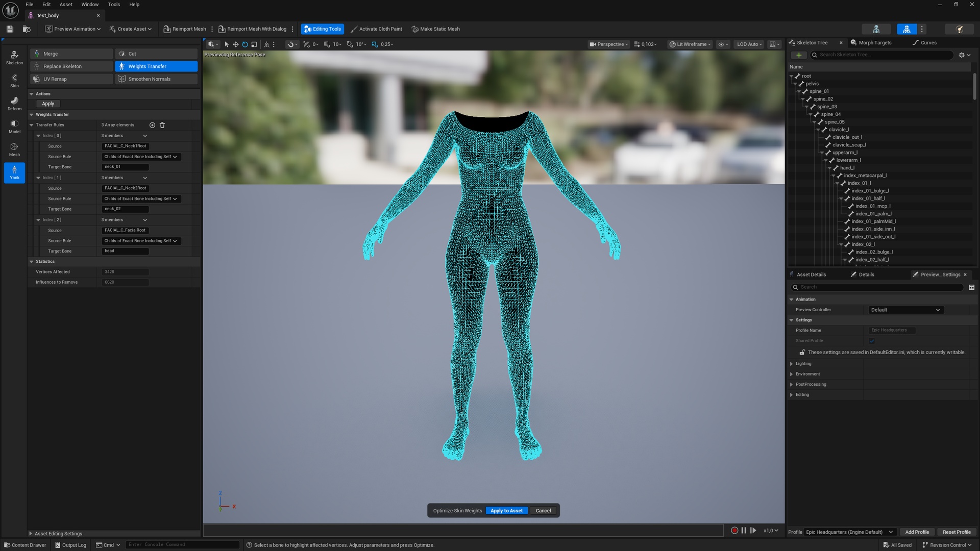980x551 pixels.
Task: Click the Save asset floppy disk icon
Action: (x=10, y=29)
